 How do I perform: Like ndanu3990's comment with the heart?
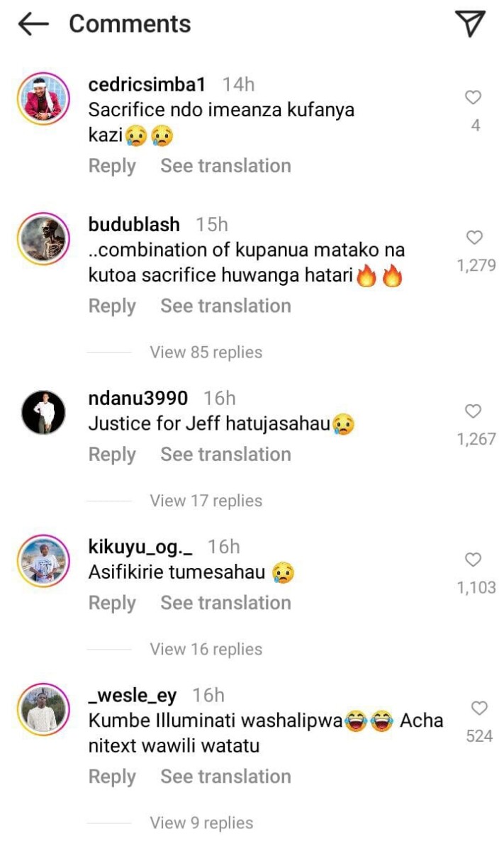click(x=474, y=411)
